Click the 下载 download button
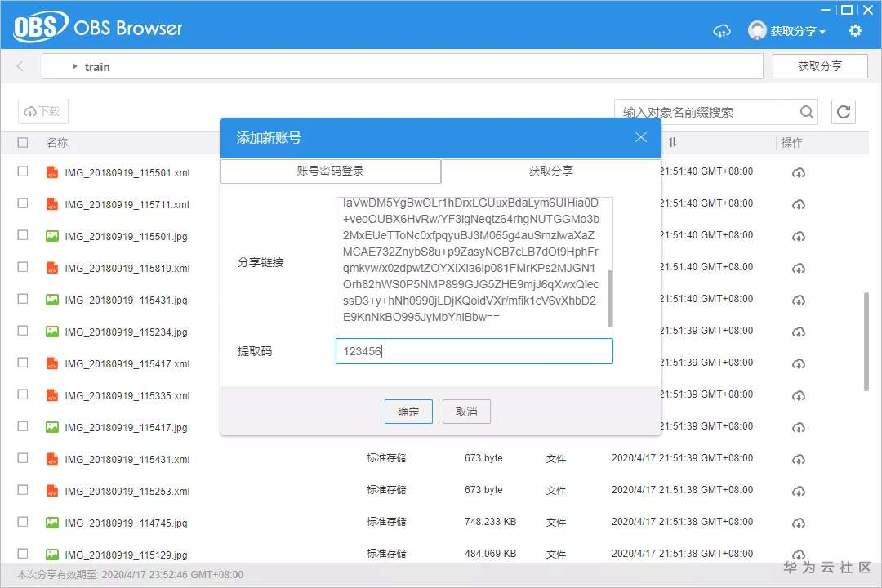This screenshot has height=588, width=882. 43,111
